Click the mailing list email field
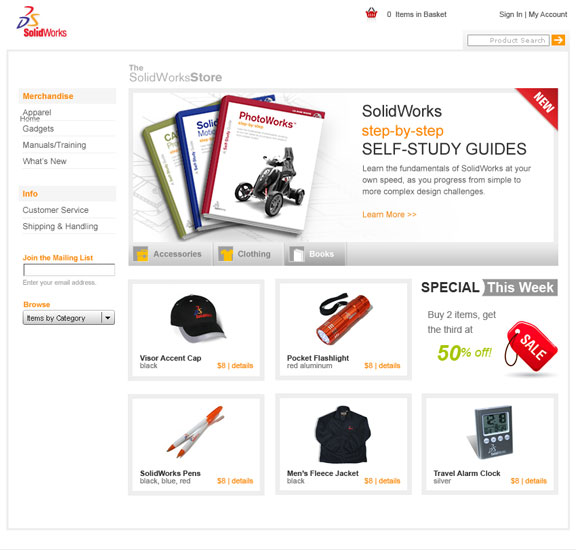 pyautogui.click(x=69, y=270)
